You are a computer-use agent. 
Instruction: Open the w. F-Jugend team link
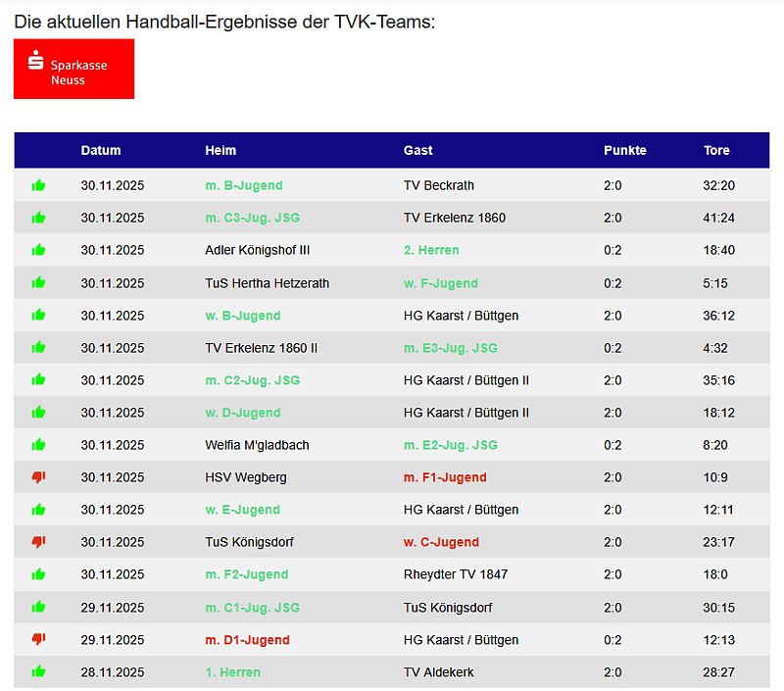tap(440, 283)
